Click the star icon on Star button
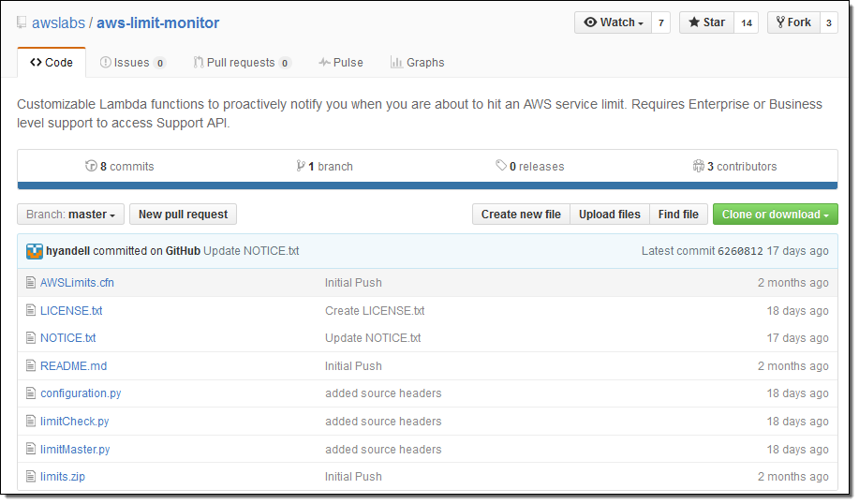 [694, 22]
